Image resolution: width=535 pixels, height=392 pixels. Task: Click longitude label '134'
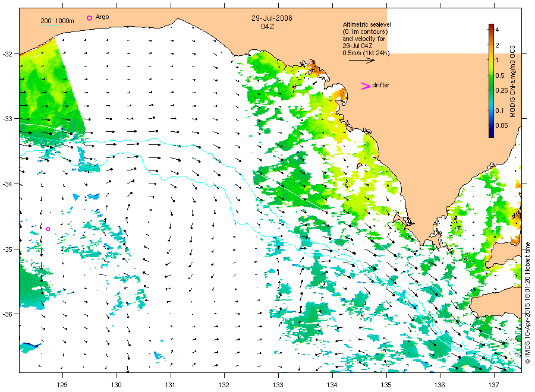pos(332,385)
